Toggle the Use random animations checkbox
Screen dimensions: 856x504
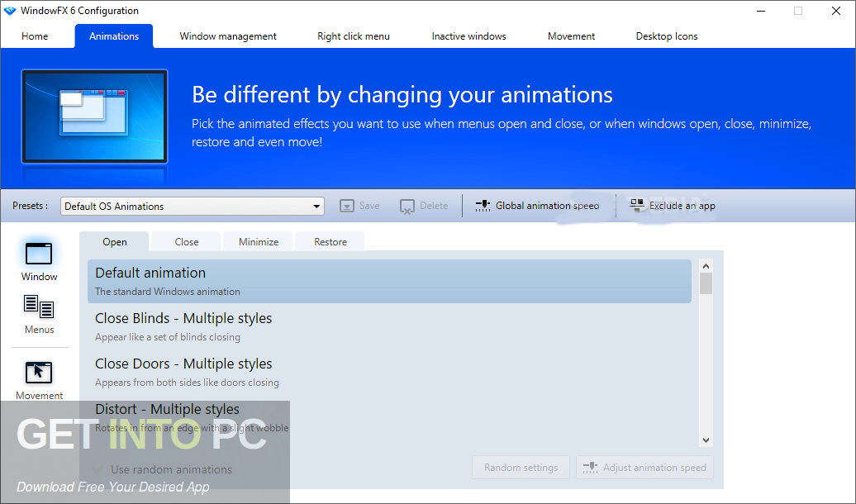pos(97,469)
